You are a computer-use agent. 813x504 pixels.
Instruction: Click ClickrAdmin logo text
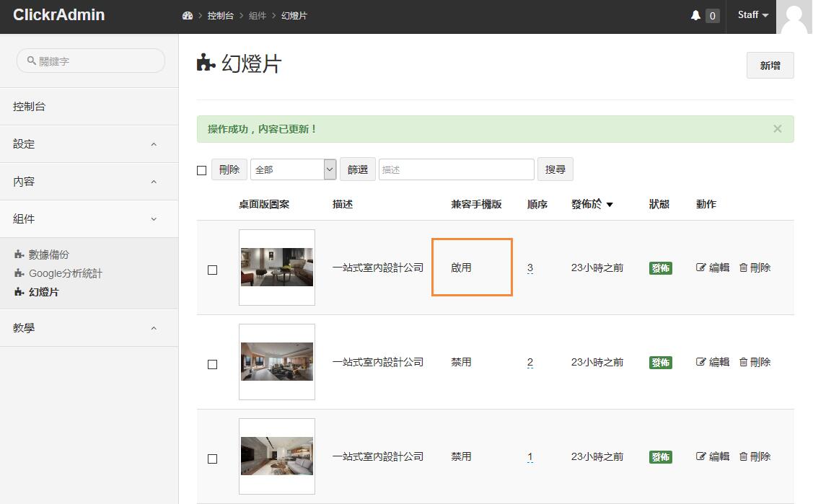58,14
